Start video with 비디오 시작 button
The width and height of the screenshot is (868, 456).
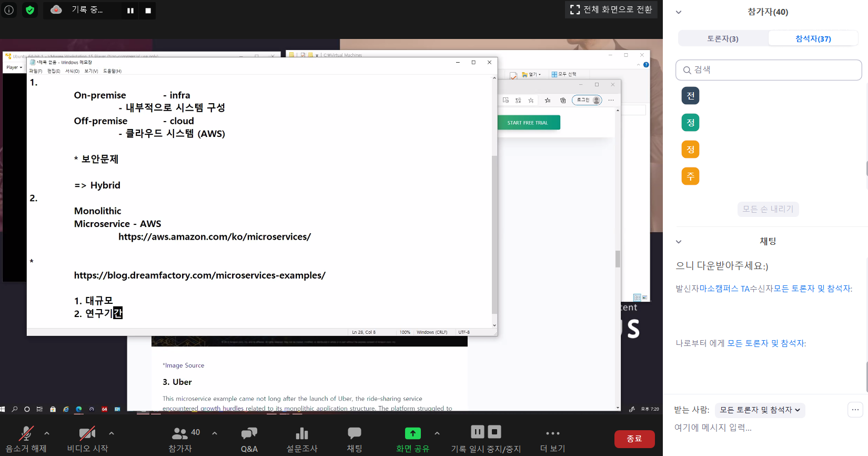pyautogui.click(x=87, y=434)
